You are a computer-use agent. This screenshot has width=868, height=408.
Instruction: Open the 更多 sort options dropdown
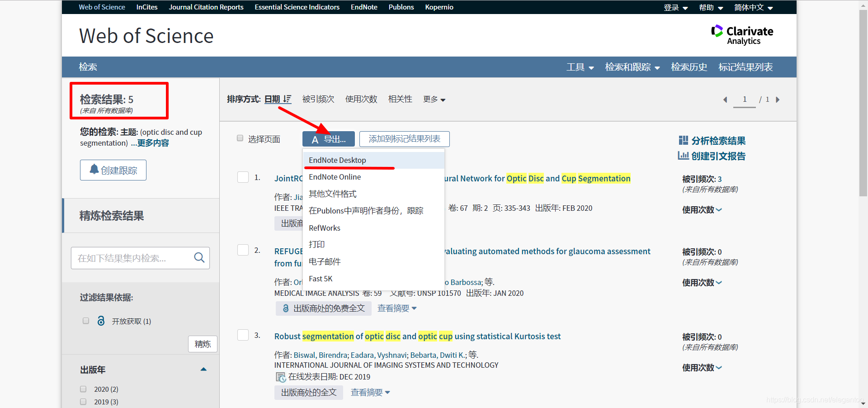pos(434,99)
